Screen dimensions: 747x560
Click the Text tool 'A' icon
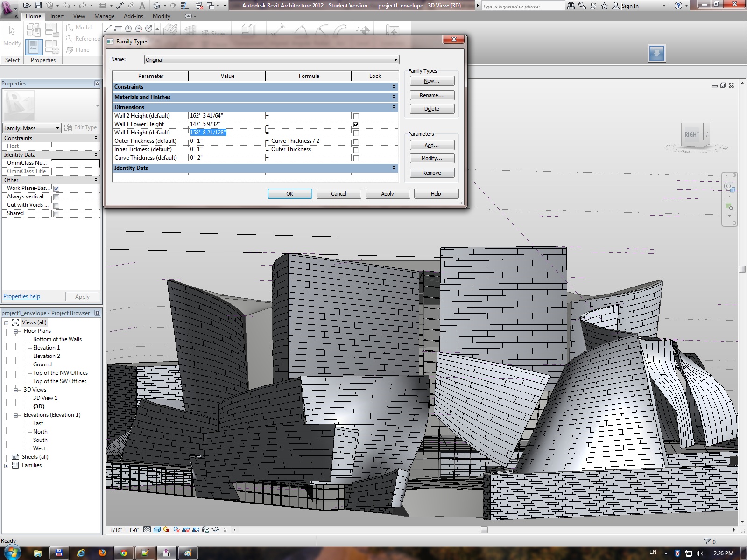142,6
